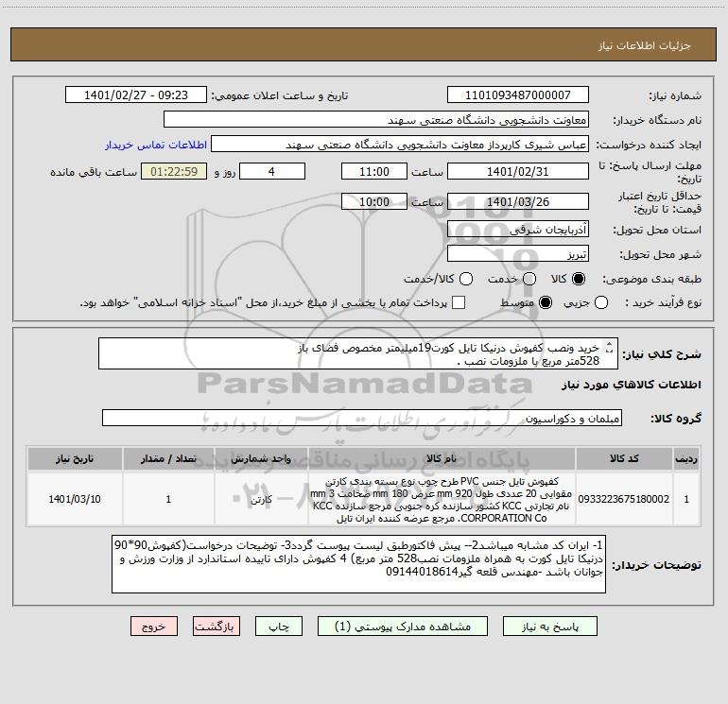
Task: Open مشاهده مدارک پیوستی (1) button
Action: pyautogui.click(x=403, y=627)
